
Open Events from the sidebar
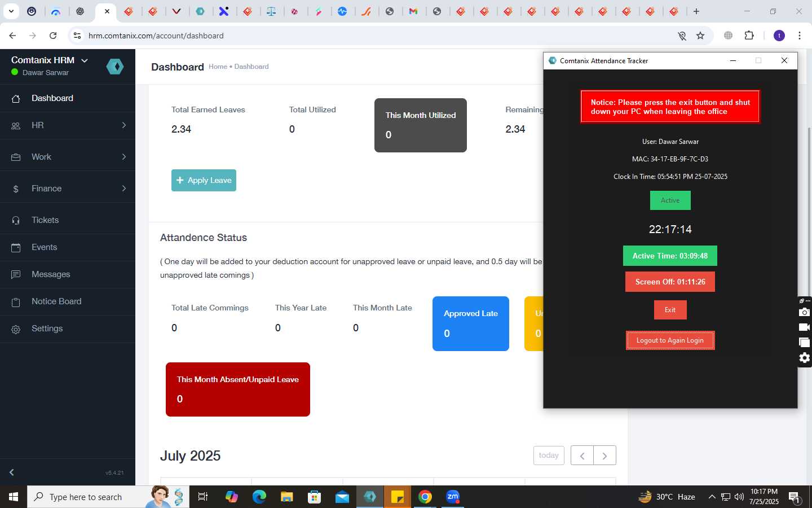[x=68, y=247]
